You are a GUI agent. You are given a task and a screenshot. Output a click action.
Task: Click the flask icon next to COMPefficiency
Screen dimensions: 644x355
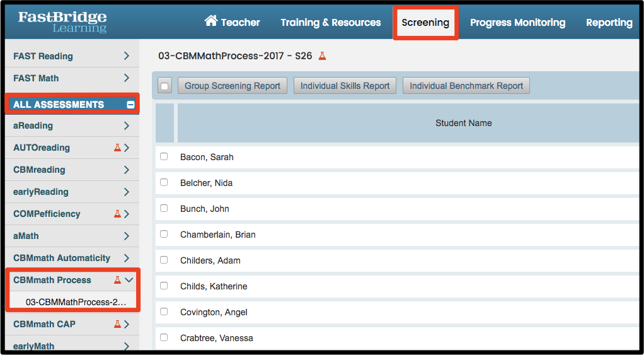click(117, 214)
